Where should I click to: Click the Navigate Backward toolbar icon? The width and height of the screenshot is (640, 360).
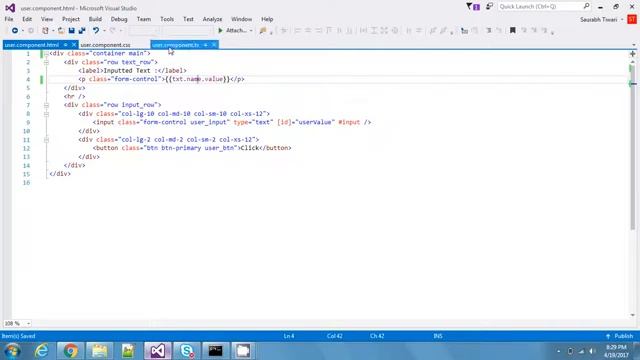coord(15,31)
